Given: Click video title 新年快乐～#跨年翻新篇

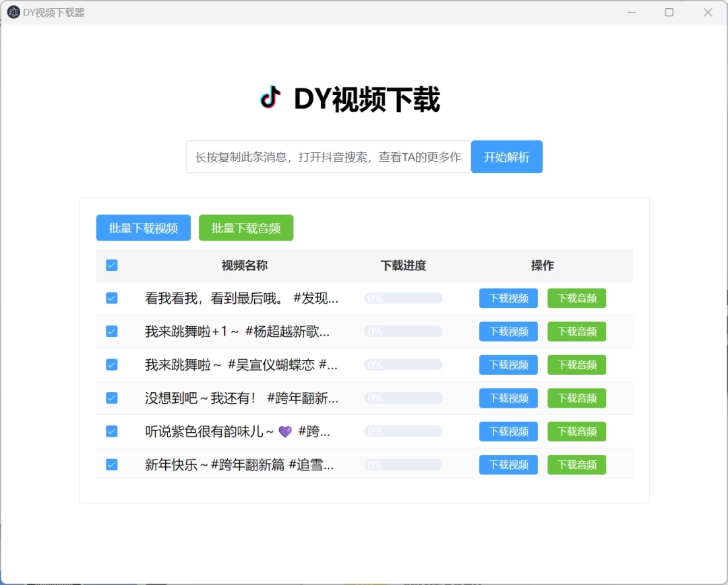Looking at the screenshot, I should pos(239,465).
